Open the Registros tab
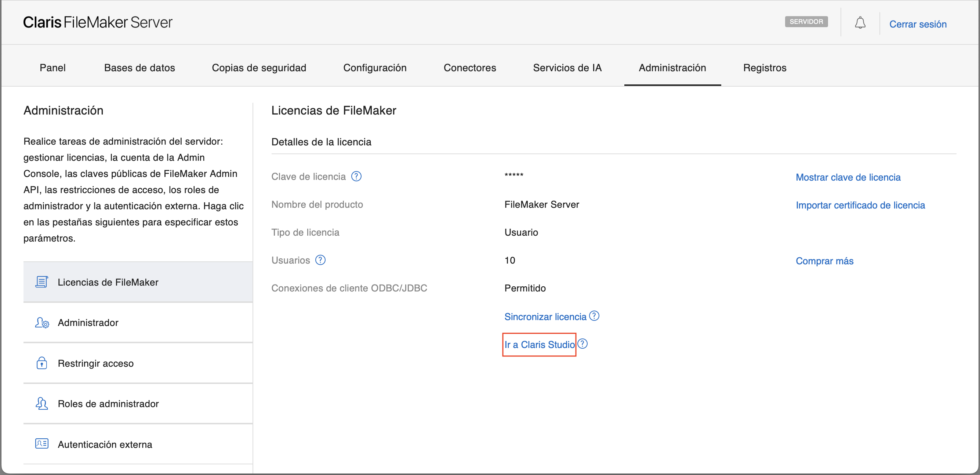The image size is (980, 475). click(764, 68)
